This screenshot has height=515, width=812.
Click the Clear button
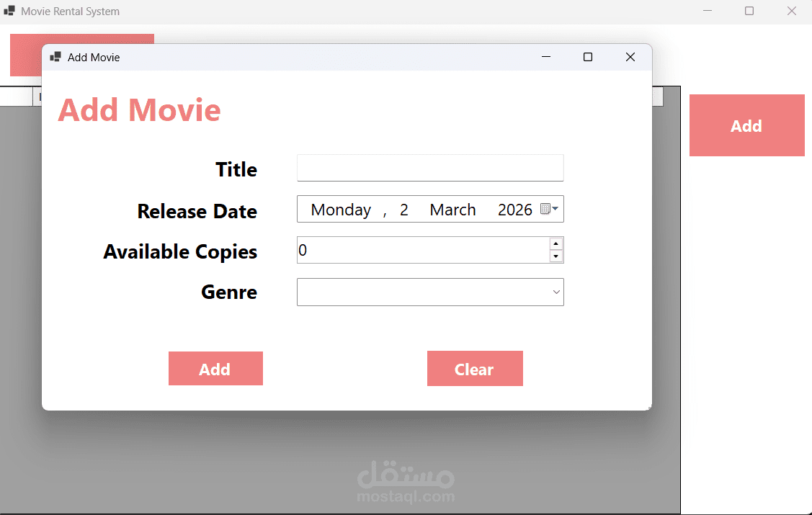click(475, 369)
